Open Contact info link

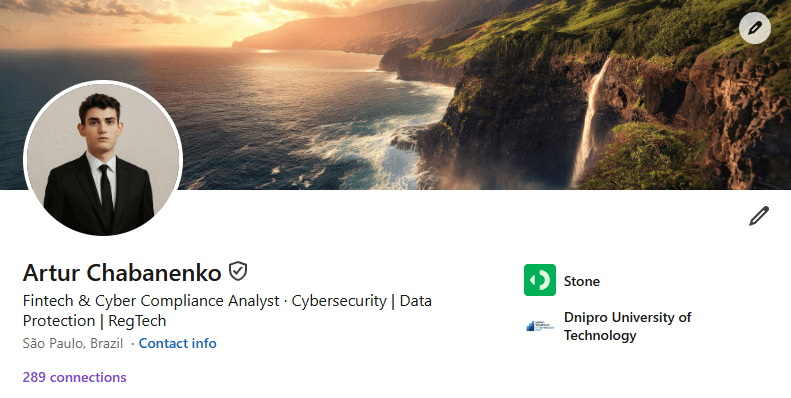point(178,343)
